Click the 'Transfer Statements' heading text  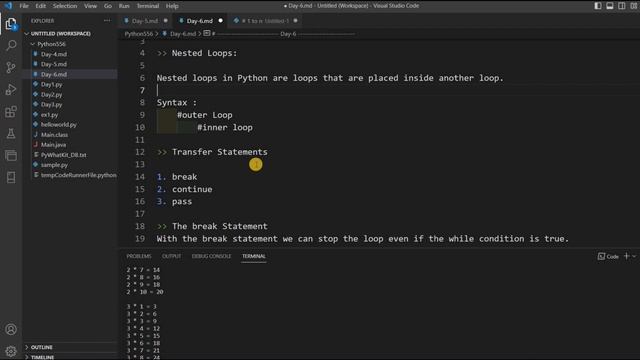coord(220,152)
